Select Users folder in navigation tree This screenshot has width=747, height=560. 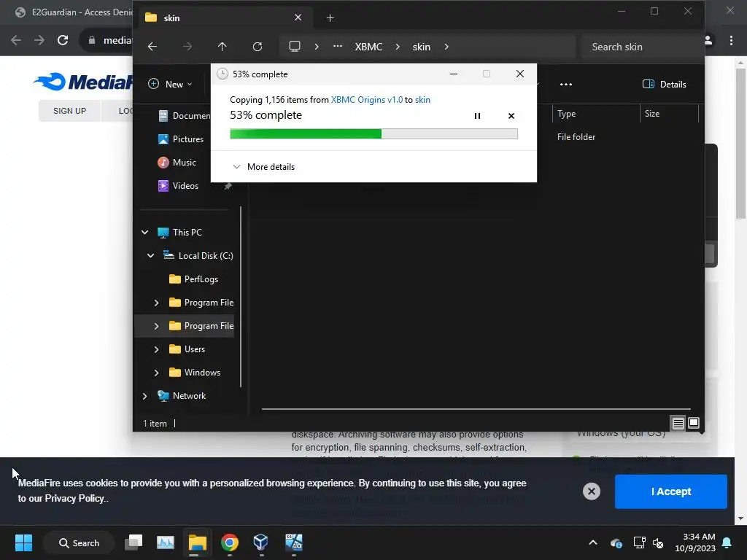[x=187, y=349]
